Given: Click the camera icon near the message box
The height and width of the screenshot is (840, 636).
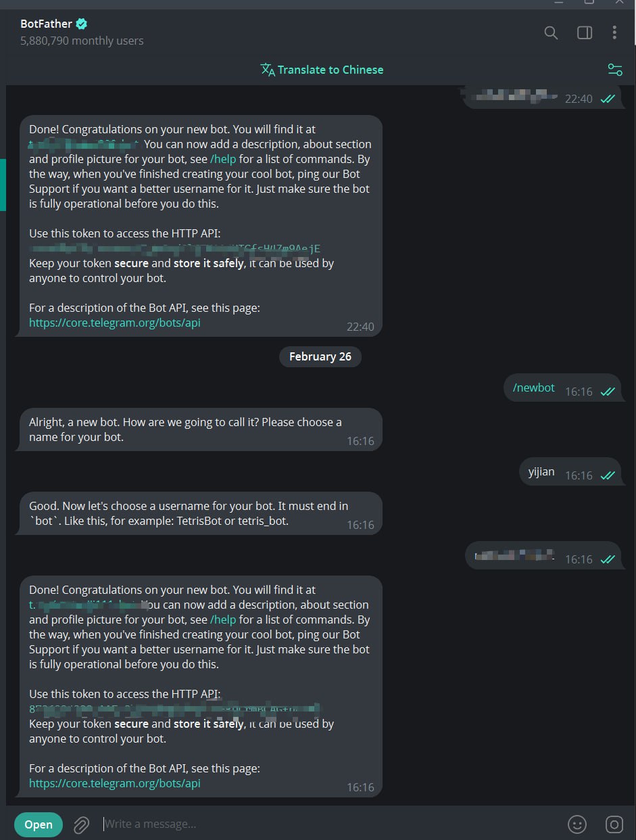Looking at the screenshot, I should coord(614,824).
